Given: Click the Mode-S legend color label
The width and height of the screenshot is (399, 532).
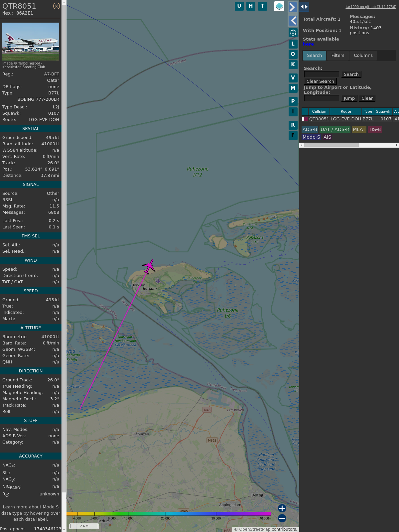Looking at the screenshot, I should coord(311,137).
